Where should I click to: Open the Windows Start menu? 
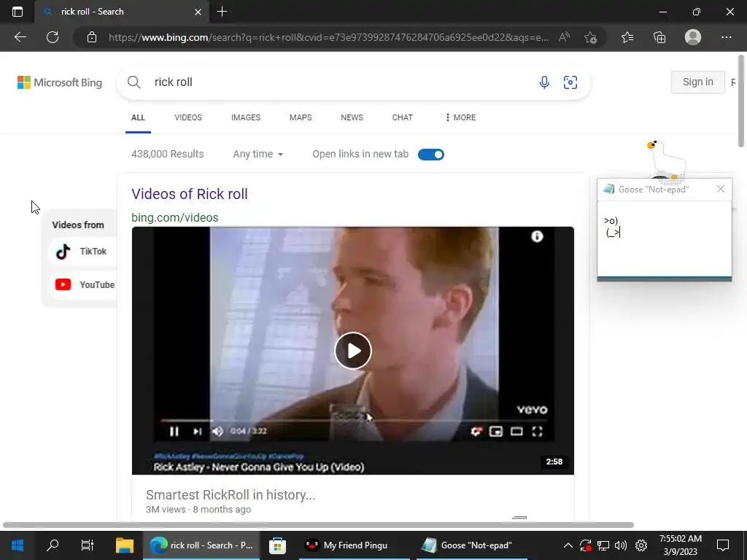click(18, 545)
